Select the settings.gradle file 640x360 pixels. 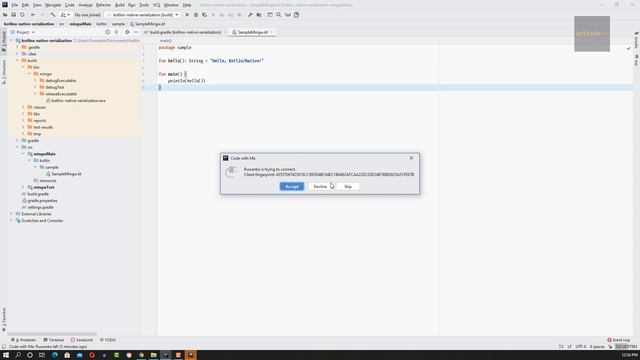tap(38, 207)
